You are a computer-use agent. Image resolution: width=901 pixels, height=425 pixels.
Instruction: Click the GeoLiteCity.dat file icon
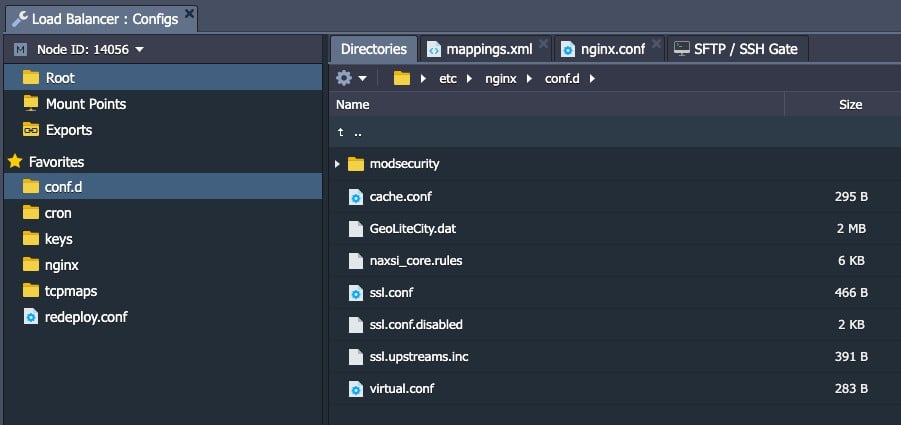pyautogui.click(x=356, y=229)
